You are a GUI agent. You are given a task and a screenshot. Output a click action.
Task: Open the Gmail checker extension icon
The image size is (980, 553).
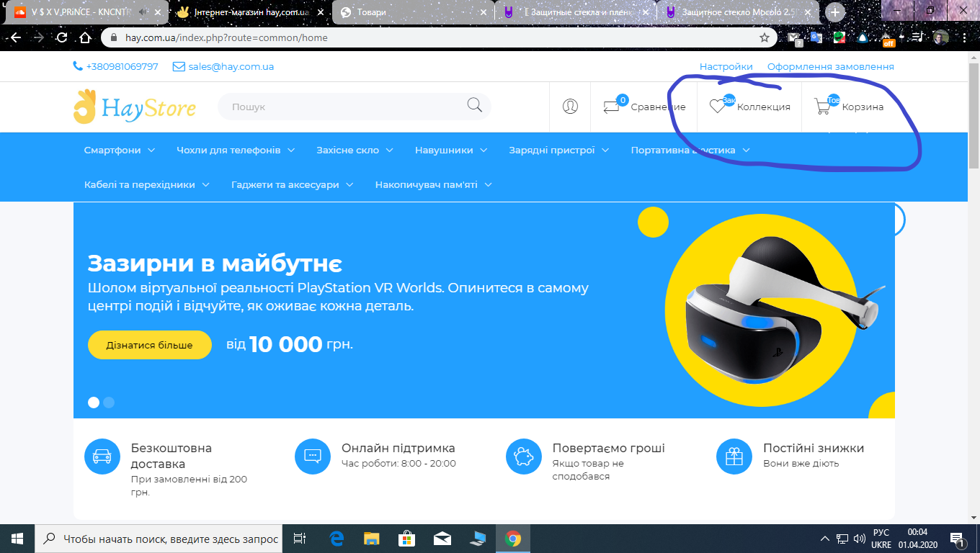pos(794,38)
